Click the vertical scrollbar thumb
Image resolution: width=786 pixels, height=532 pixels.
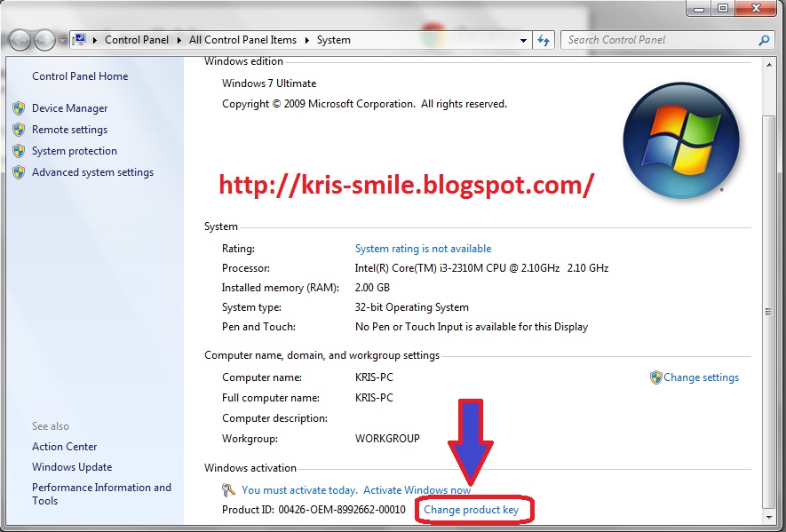(x=769, y=311)
